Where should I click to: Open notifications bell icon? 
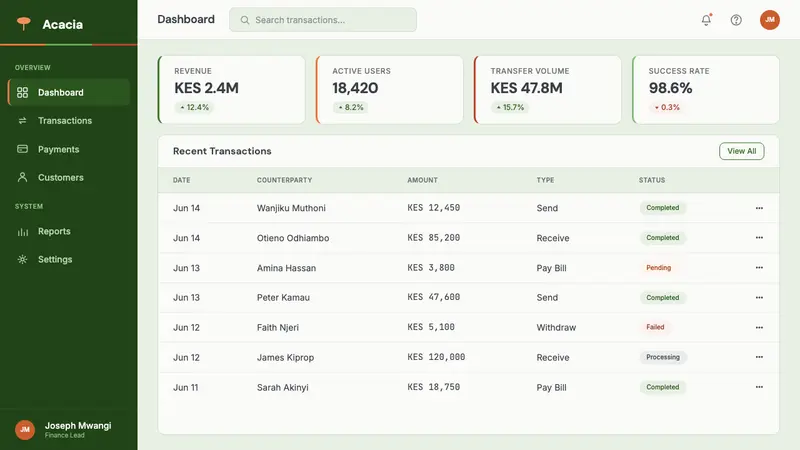pos(706,20)
